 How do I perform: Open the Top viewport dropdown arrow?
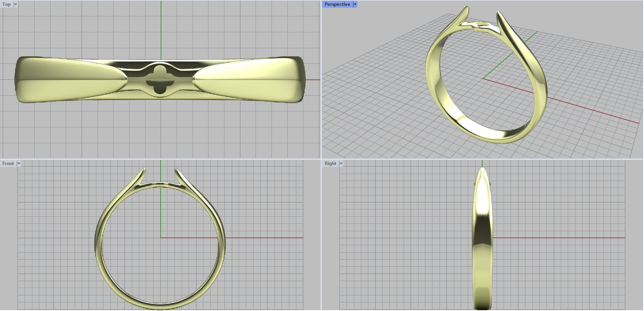coord(16,4)
